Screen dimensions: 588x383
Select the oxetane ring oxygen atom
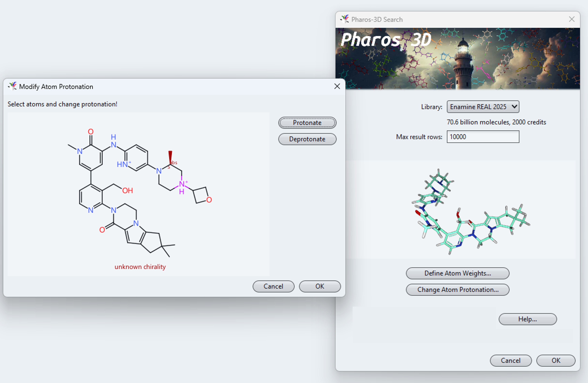click(x=209, y=200)
